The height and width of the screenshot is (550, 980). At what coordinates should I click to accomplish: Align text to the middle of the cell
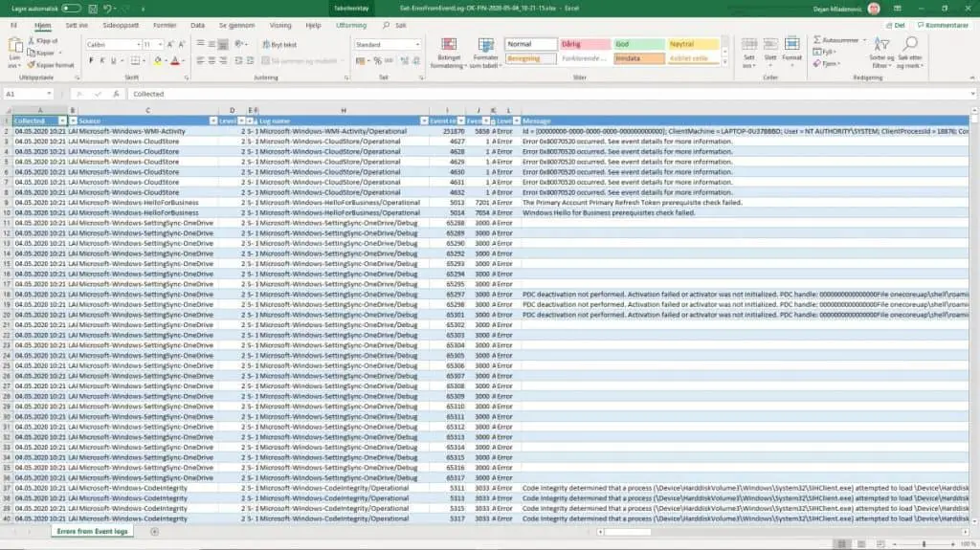pyautogui.click(x=212, y=44)
